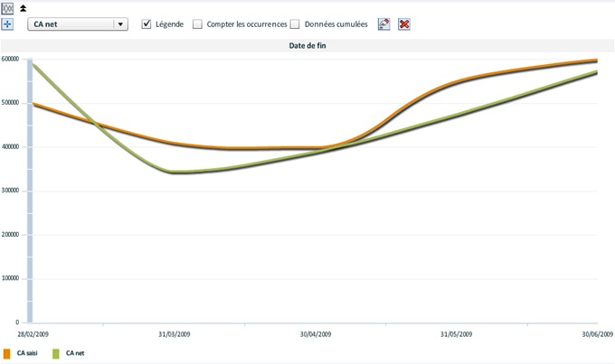Click the collapse arrow icon at top

(24, 8)
